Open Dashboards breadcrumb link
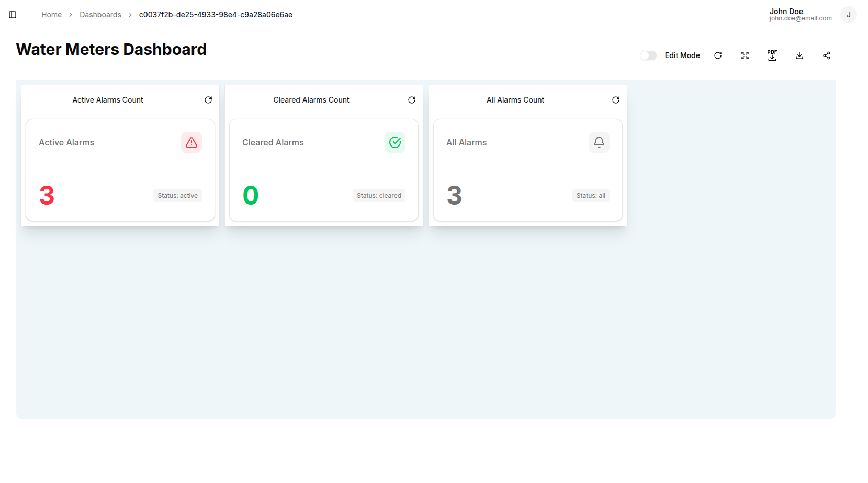Image resolution: width=868 pixels, height=483 pixels. click(100, 15)
